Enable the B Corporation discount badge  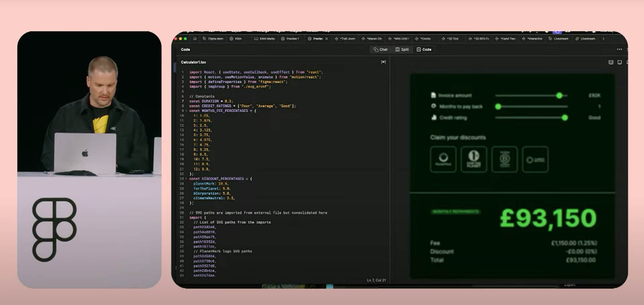point(504,159)
